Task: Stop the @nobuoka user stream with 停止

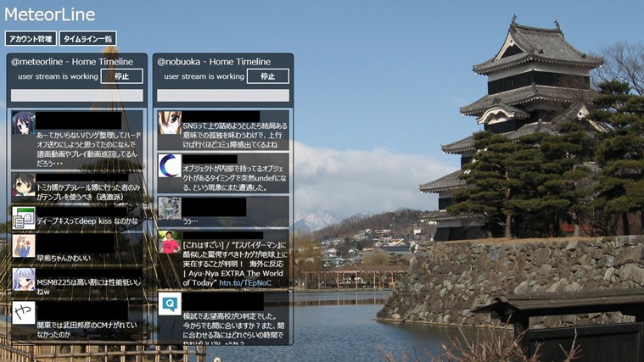Action: click(267, 76)
